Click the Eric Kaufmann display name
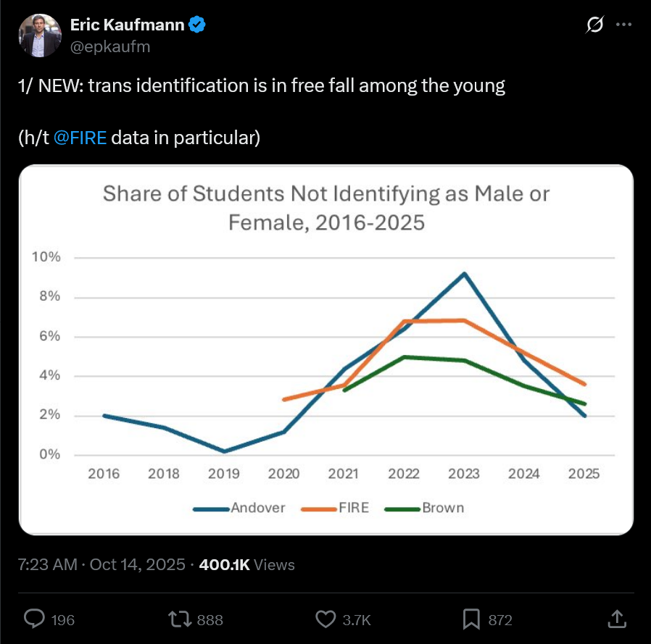The height and width of the screenshot is (644, 651). pyautogui.click(x=128, y=25)
